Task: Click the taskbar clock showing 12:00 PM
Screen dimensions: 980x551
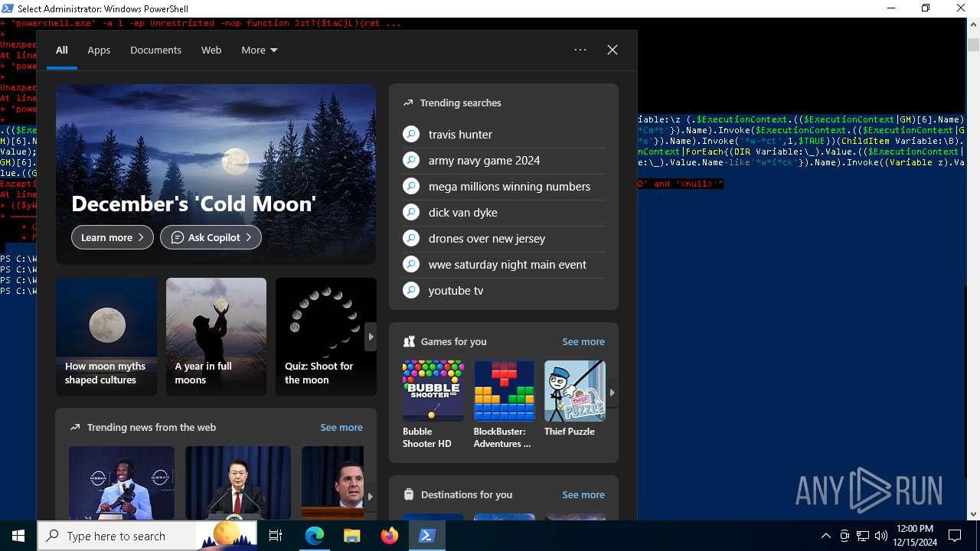Action: (914, 536)
